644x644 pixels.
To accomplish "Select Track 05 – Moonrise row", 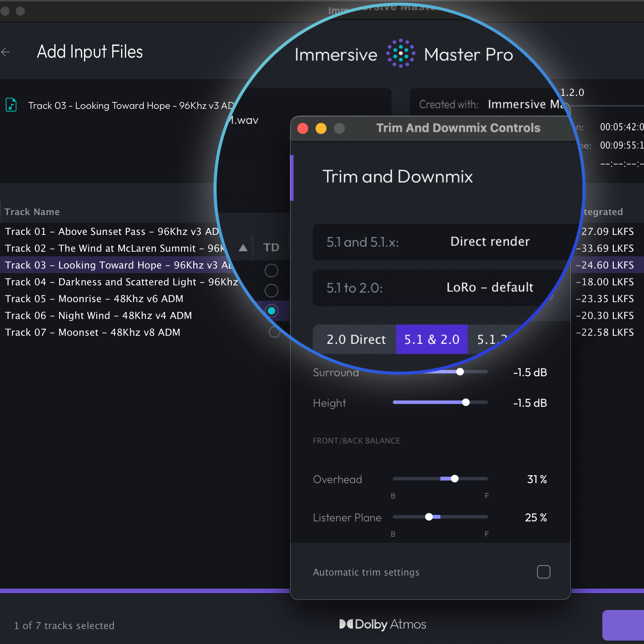I will click(x=94, y=299).
